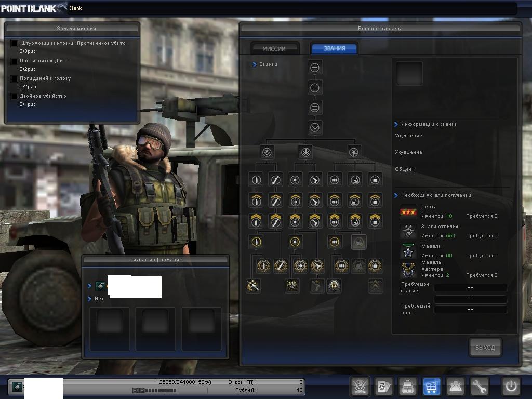Expand the 'Звания' arrow in rank tree
The width and height of the screenshot is (532, 399).
click(x=255, y=64)
